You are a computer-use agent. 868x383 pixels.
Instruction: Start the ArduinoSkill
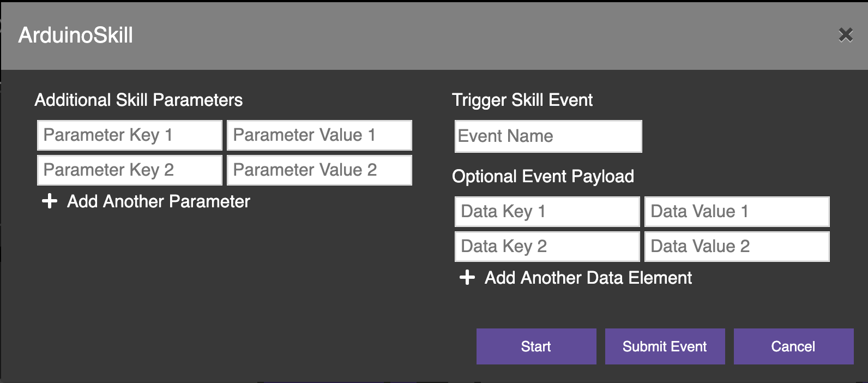point(537,346)
